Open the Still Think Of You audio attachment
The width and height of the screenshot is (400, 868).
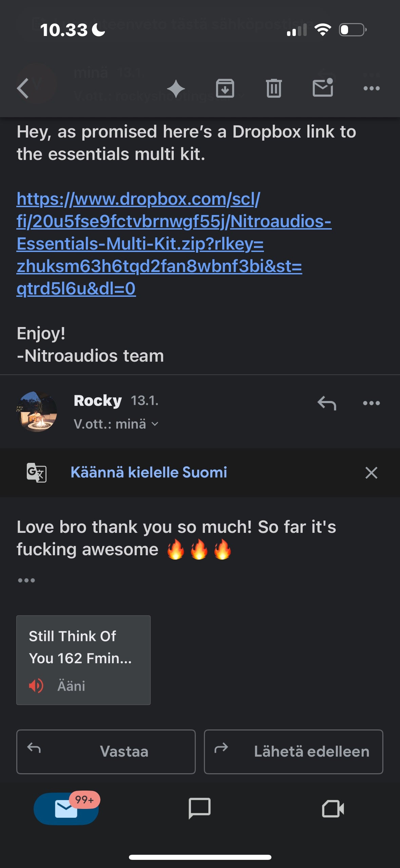point(83,660)
